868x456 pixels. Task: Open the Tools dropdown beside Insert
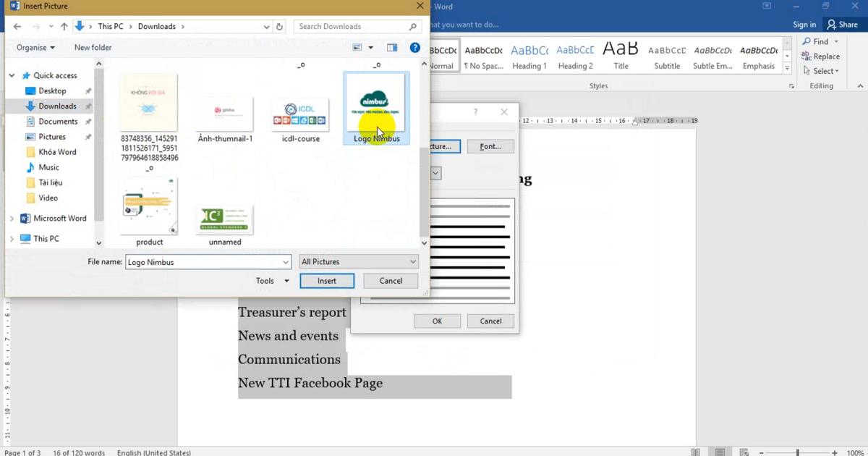click(272, 281)
